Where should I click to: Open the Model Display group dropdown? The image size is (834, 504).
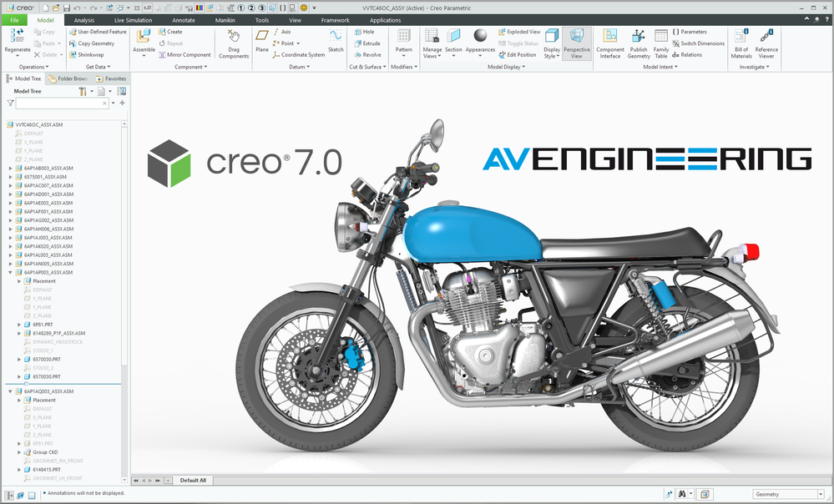click(507, 67)
